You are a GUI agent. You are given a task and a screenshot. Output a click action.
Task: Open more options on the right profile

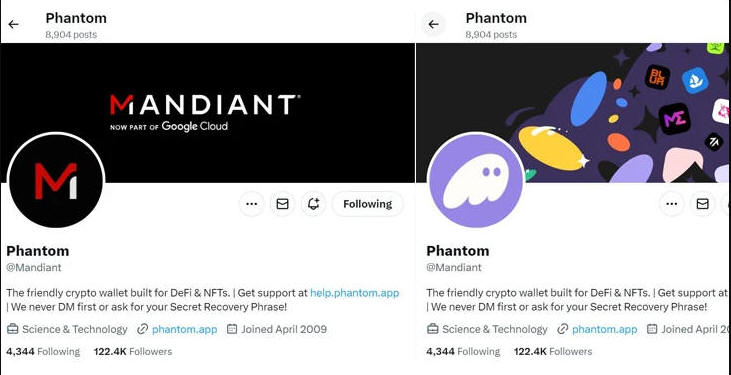pos(672,204)
